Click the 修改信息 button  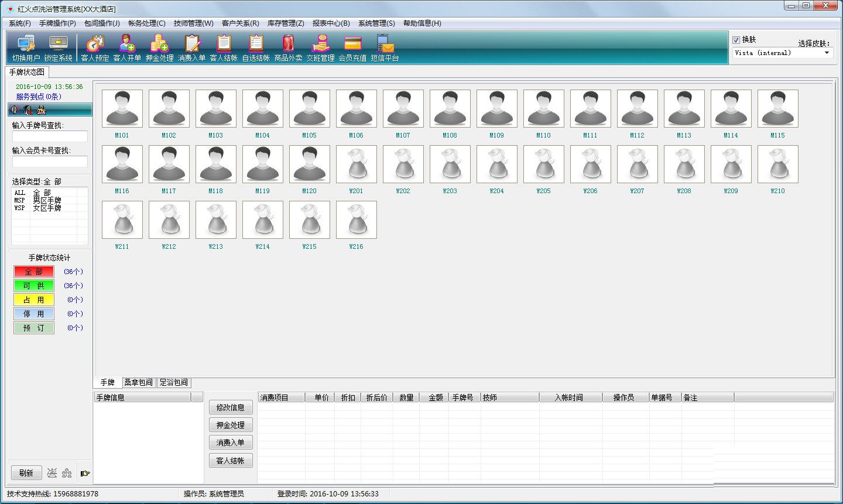point(231,407)
